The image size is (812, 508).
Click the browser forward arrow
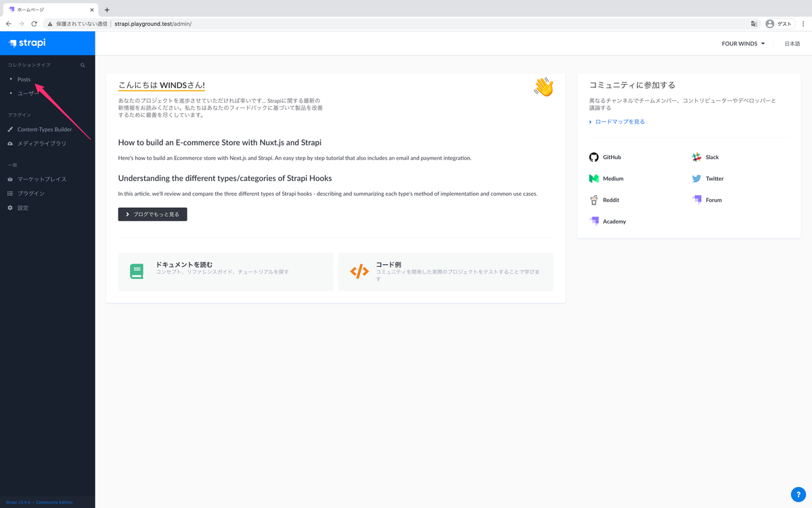(22, 24)
